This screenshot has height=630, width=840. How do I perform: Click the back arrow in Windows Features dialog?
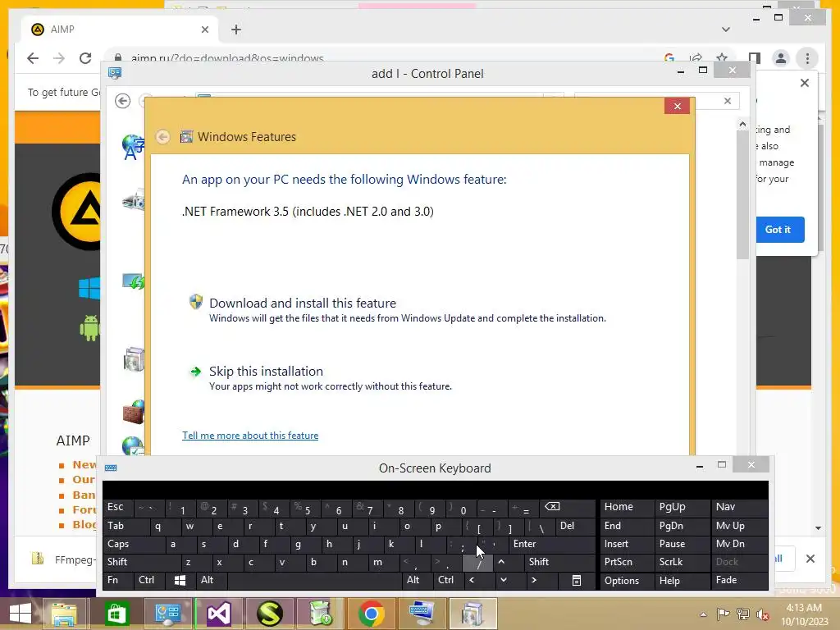[163, 137]
